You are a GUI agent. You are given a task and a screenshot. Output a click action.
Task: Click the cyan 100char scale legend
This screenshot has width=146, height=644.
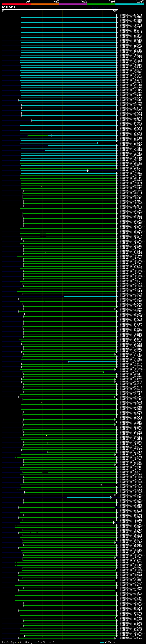pyautogui.click(x=109, y=642)
